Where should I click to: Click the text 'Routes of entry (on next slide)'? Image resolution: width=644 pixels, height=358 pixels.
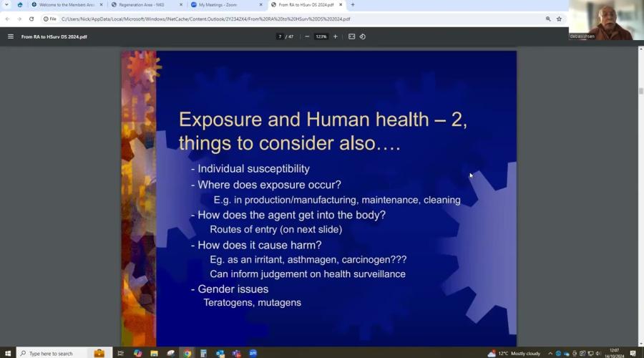tap(276, 229)
